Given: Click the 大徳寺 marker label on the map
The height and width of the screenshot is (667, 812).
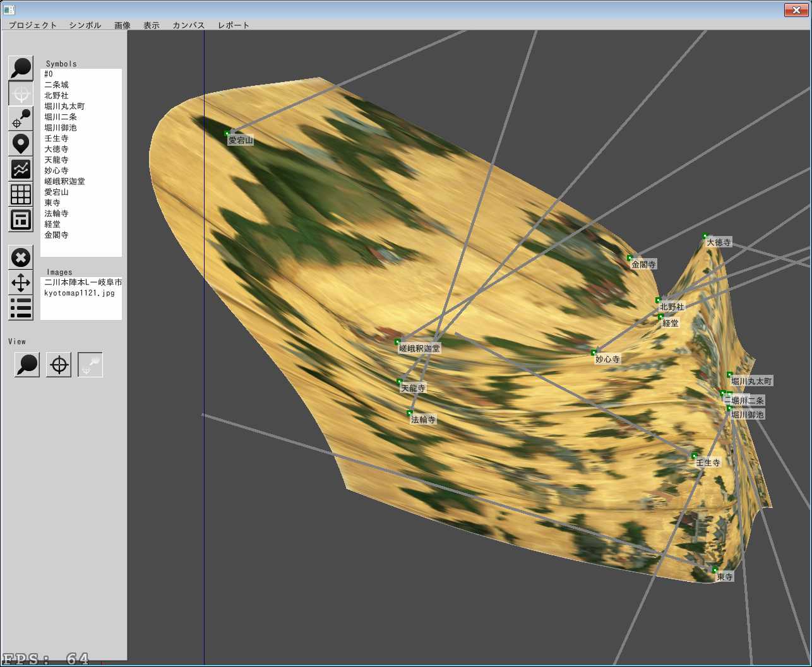Looking at the screenshot, I should click(x=719, y=242).
